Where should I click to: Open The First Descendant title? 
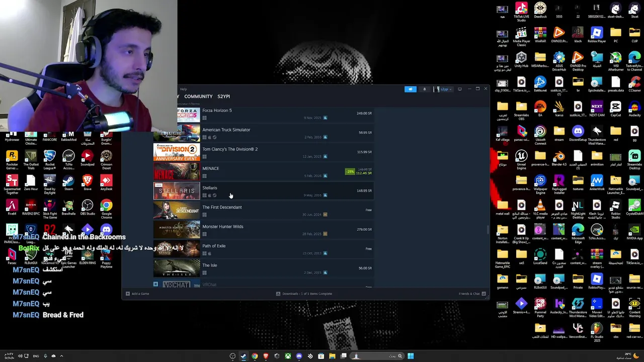click(x=222, y=207)
